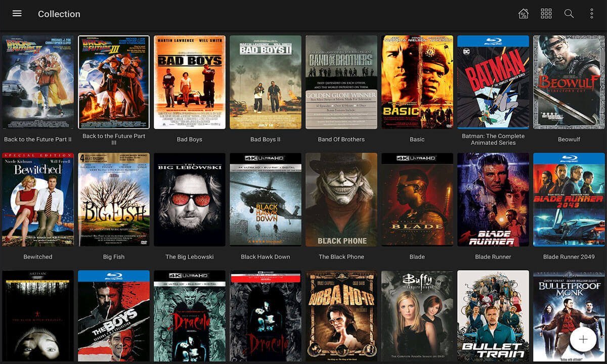
Task: Click the 'Back to the Future Part III' title
Action: click(x=114, y=140)
